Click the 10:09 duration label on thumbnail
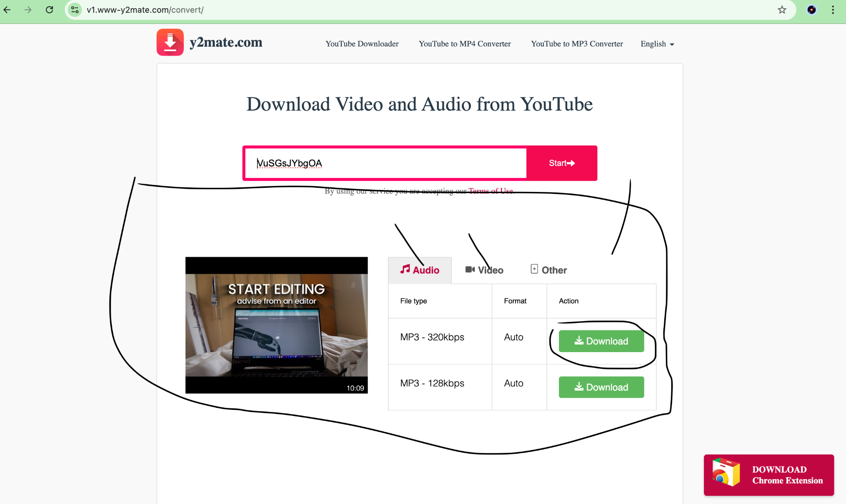The height and width of the screenshot is (504, 846). [x=355, y=388]
